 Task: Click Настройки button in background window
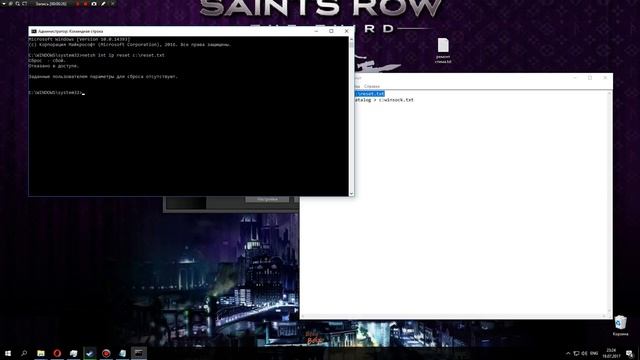267,199
